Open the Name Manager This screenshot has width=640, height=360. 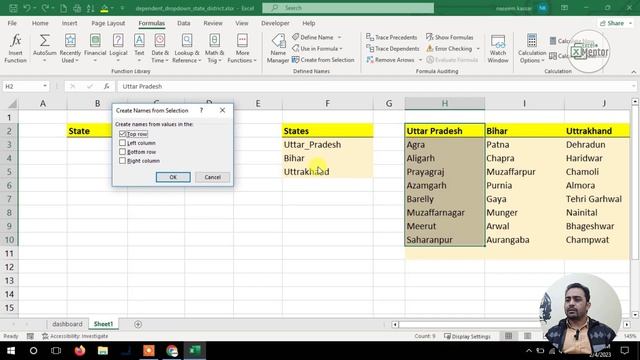(x=278, y=48)
